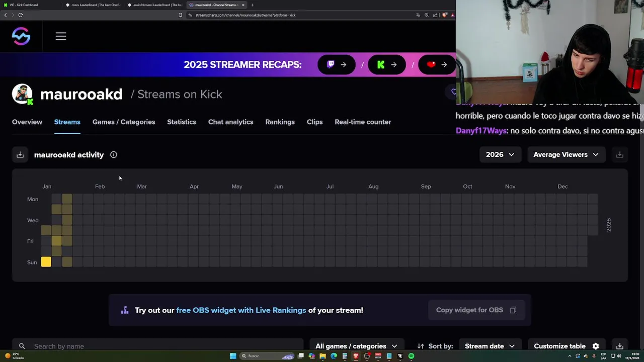Click the Search by name input field
The height and width of the screenshot is (362, 644).
(158, 346)
